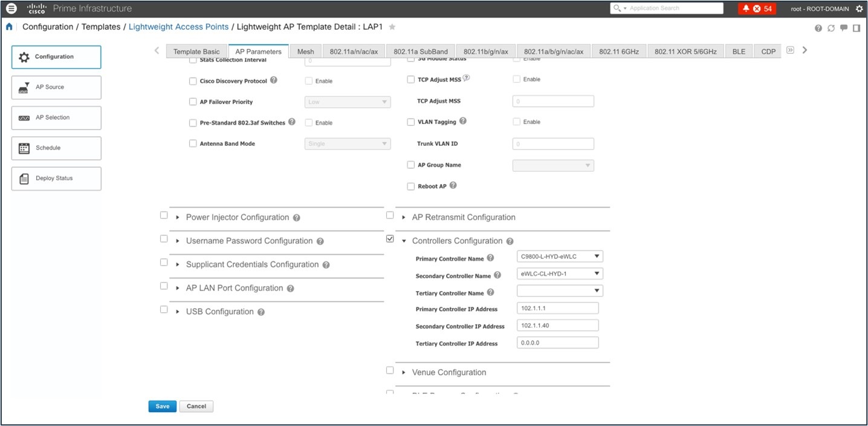Open the feedback speech-bubble icon
Screen dimensions: 868x426
tap(844, 28)
